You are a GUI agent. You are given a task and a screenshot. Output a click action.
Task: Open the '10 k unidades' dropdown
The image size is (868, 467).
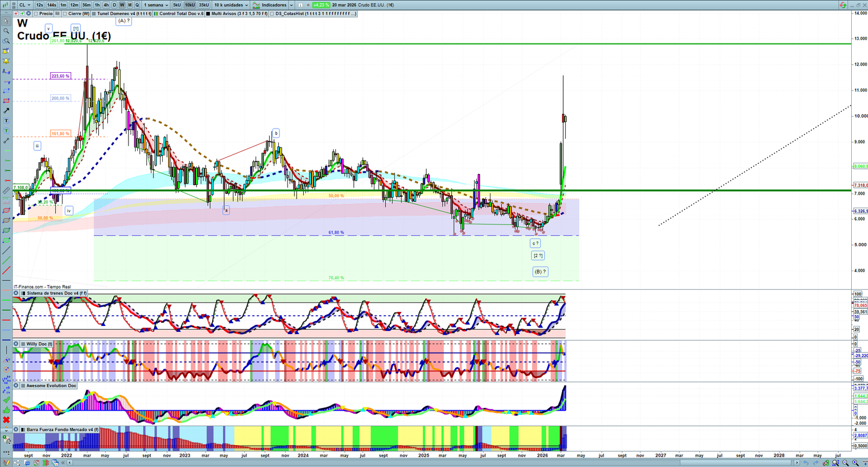[x=231, y=5]
